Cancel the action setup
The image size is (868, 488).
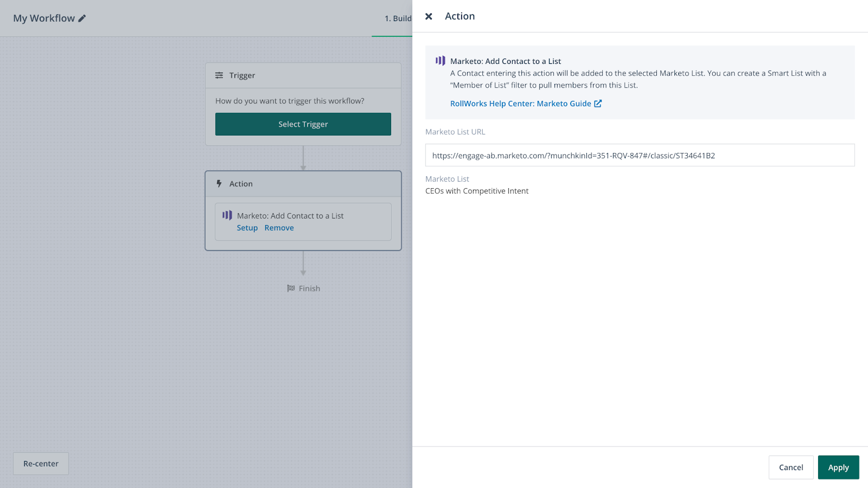pos(791,467)
